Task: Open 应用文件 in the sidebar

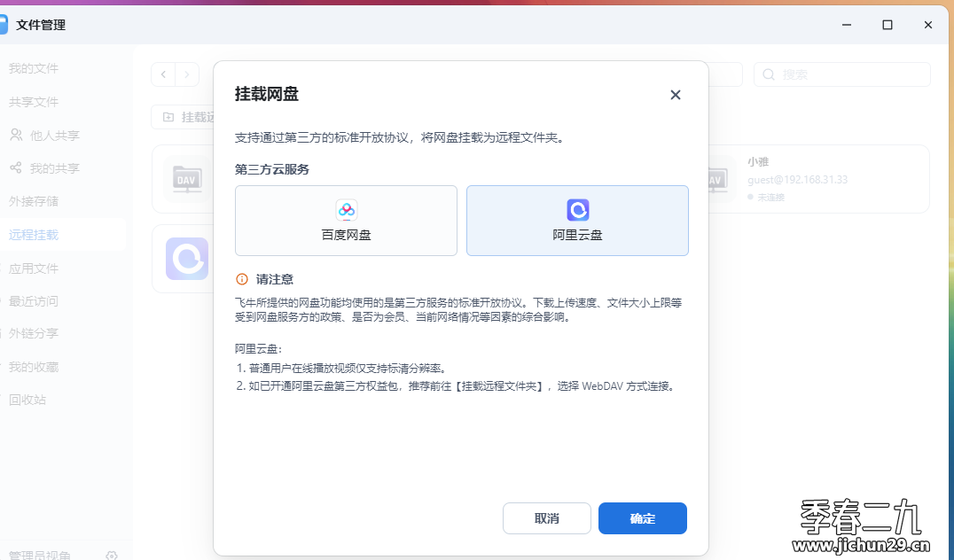Action: (x=34, y=268)
